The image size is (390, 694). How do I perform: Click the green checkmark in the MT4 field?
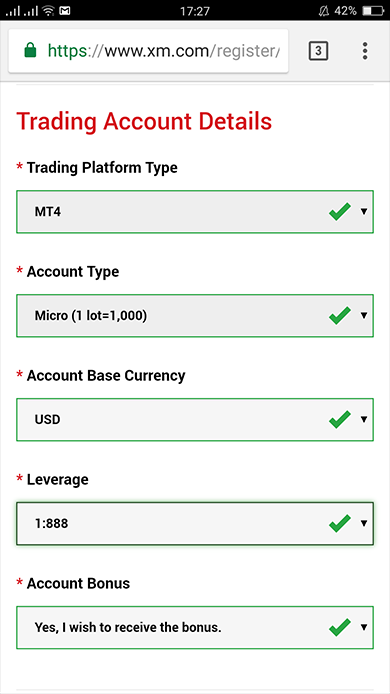(340, 212)
